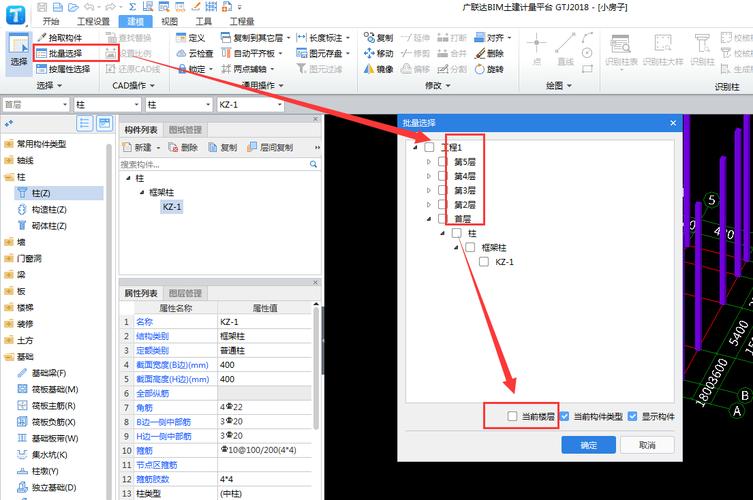The image size is (753, 500).
Task: Switch to 视图 ribbon tab
Action: (x=169, y=22)
